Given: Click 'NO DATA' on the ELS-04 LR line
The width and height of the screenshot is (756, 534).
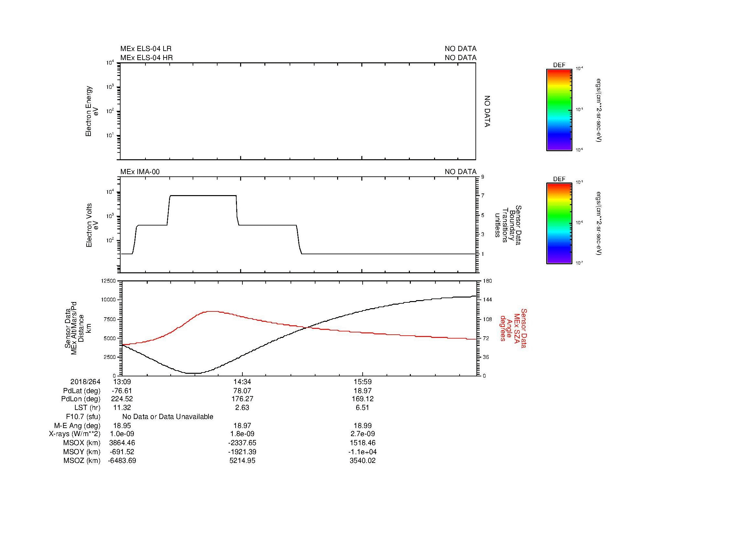Looking at the screenshot, I should click(x=460, y=49).
